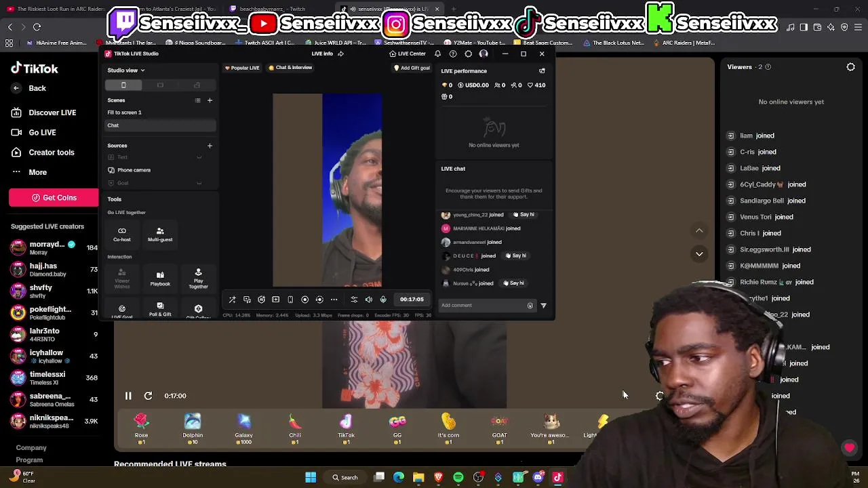Open the Play Together tool
This screenshot has width=868, height=488.
[198, 279]
